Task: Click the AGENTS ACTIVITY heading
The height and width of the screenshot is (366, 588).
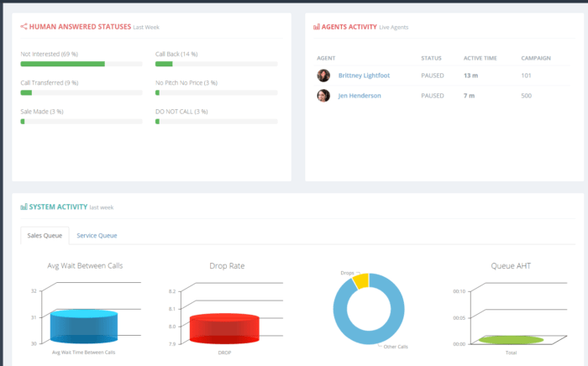Action: [349, 27]
